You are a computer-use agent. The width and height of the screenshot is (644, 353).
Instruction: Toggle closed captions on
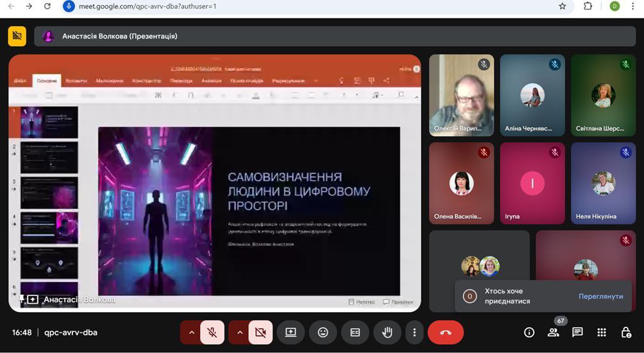355,332
